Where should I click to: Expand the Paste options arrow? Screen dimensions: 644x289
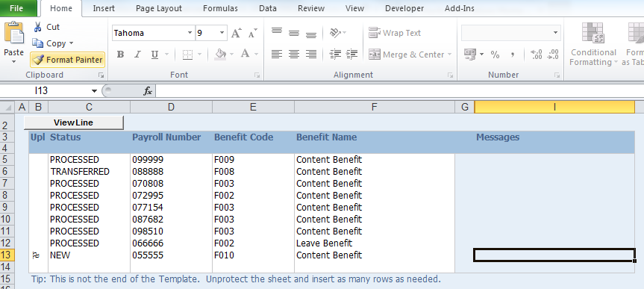coord(14,62)
